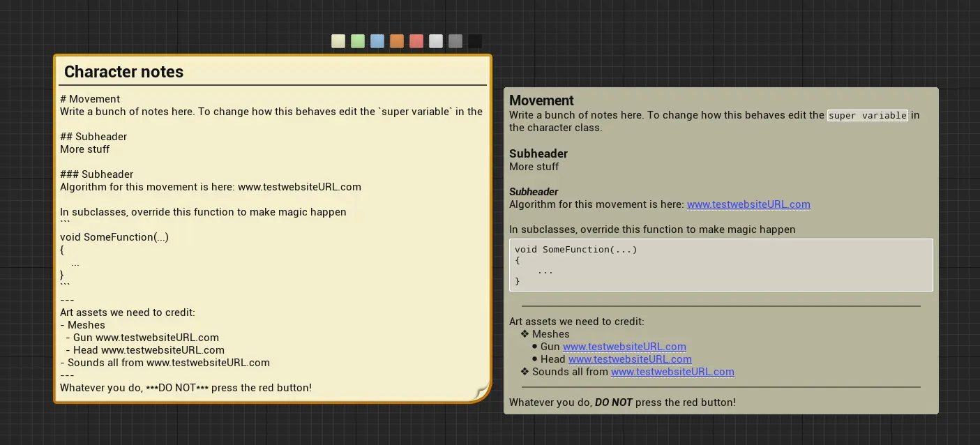The width and height of the screenshot is (980, 445).
Task: Click the curled resize corner of the yellow note
Action: pos(481,393)
